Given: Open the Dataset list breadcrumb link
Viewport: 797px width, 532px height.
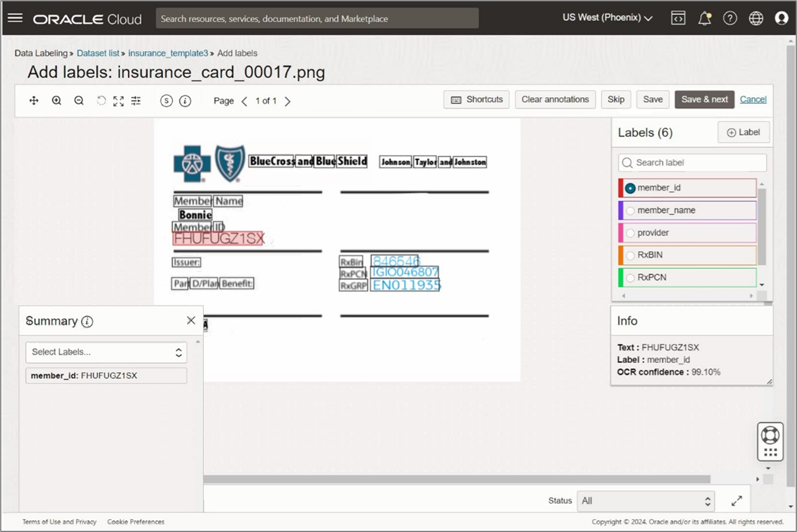Looking at the screenshot, I should point(98,53).
